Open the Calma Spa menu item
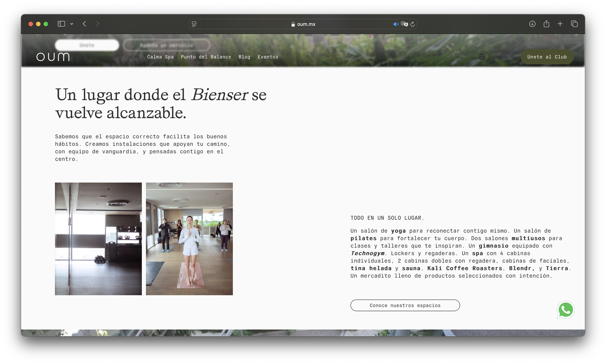 [x=160, y=57]
